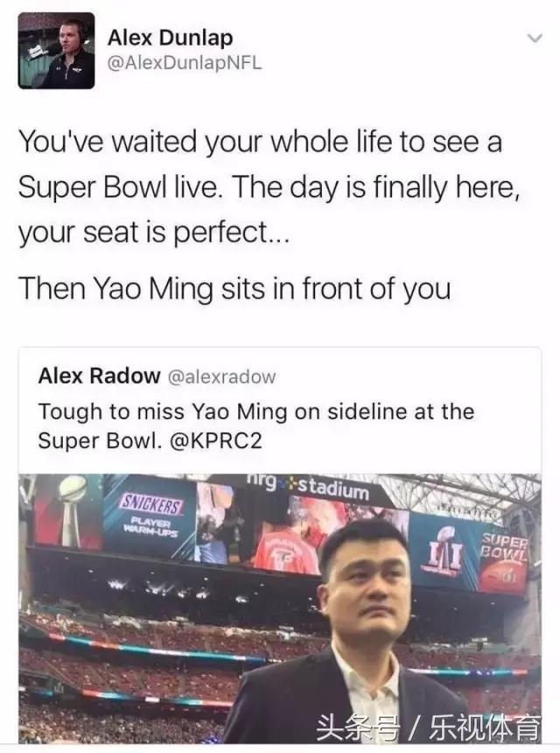Viewport: 560px width, 753px height.
Task: Open the @KPRC2 mention link
Action: (x=216, y=440)
